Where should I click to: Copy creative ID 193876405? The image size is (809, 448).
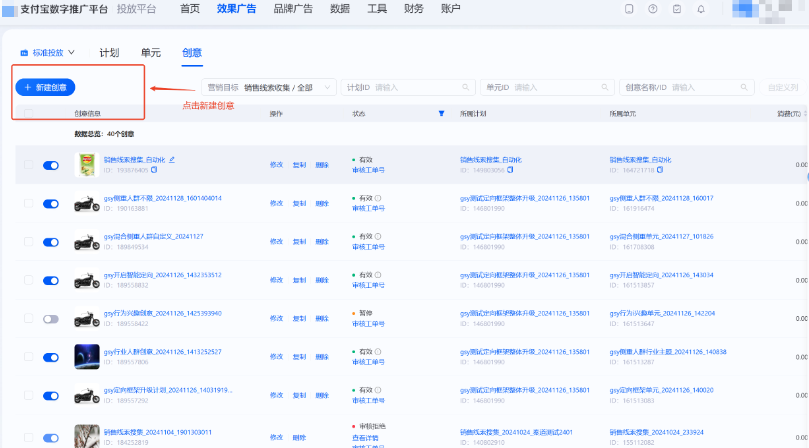point(154,170)
